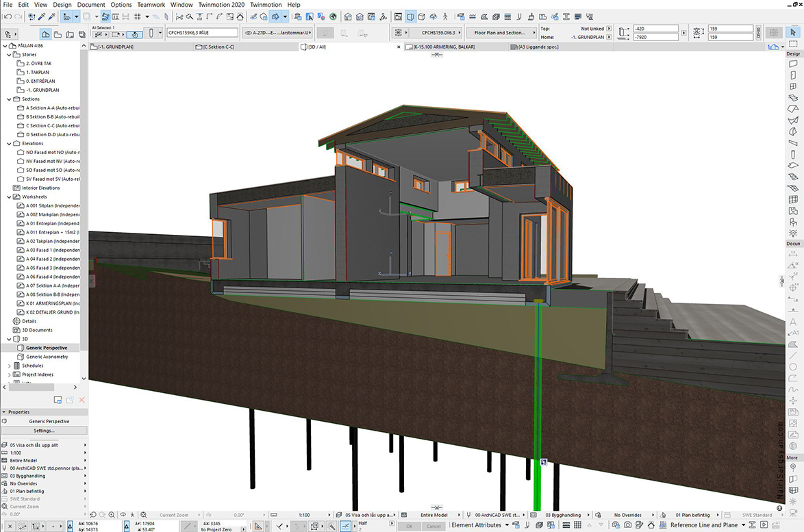Image resolution: width=804 pixels, height=532 pixels.
Task: Click the View Map icon in the navigator
Action: [58, 34]
